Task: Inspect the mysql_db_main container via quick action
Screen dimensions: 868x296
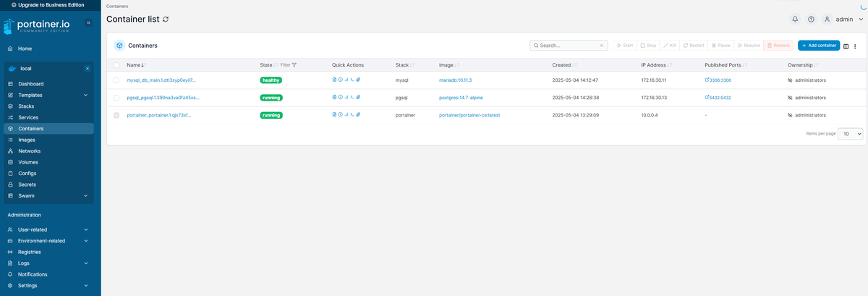Action: click(341, 80)
